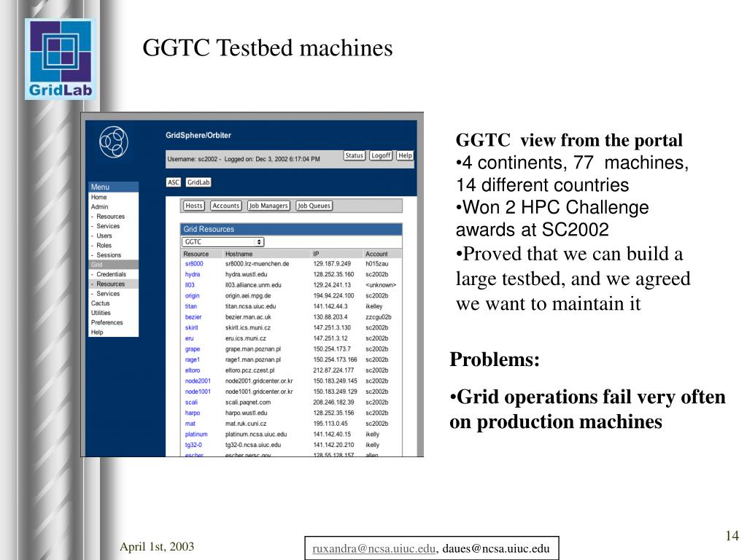Image resolution: width=747 pixels, height=560 pixels.
Task: Select Home in the Menu
Action: pyautogui.click(x=98, y=197)
